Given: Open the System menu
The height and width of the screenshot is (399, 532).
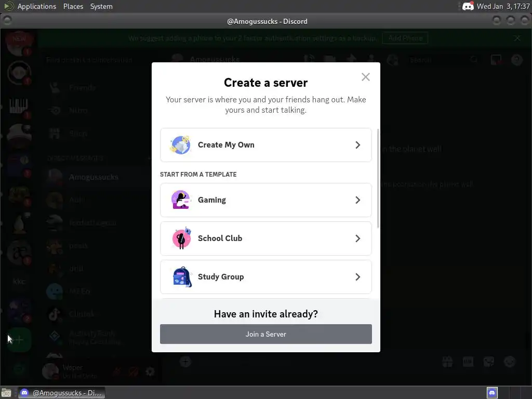Looking at the screenshot, I should click(x=101, y=6).
